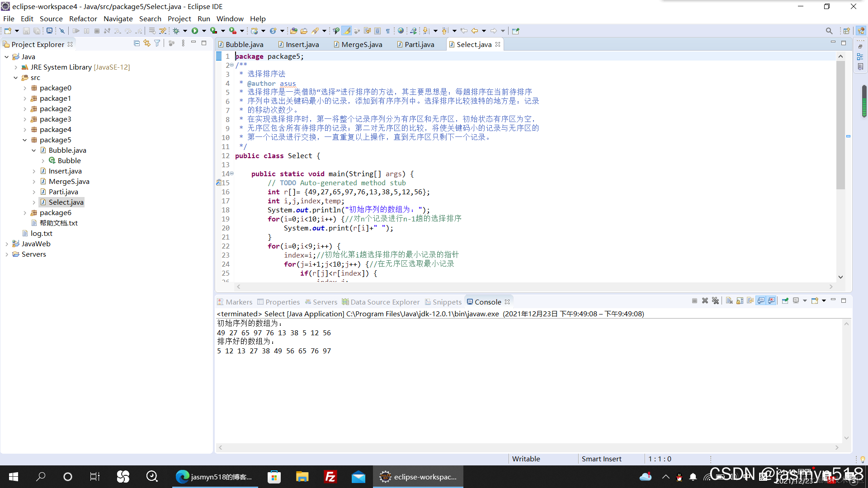Click the Open Web Browser globe icon
868x488 pixels.
click(x=401, y=31)
